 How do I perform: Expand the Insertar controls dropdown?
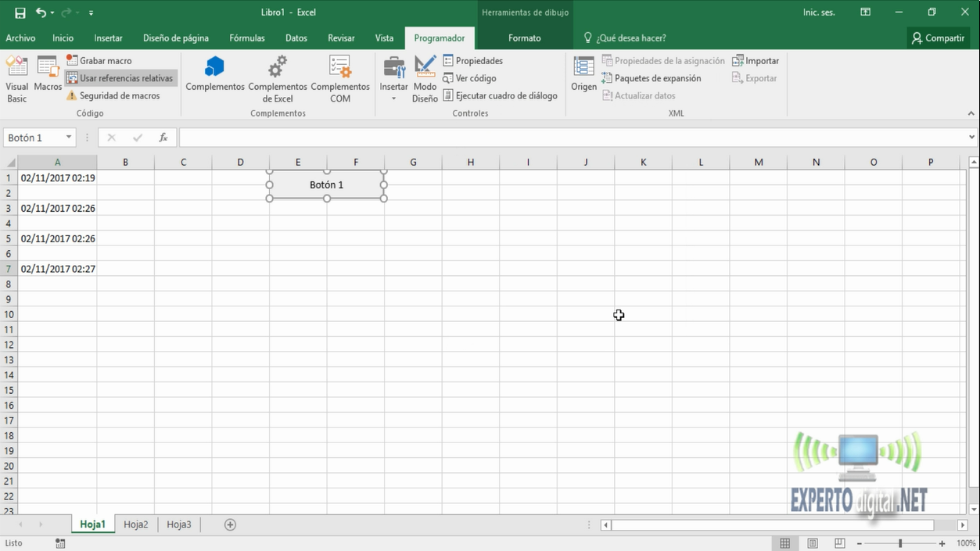coord(393,98)
